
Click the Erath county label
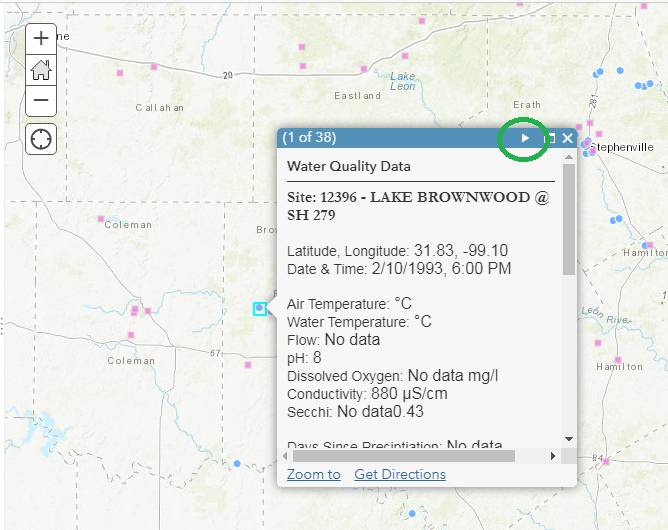pos(527,105)
